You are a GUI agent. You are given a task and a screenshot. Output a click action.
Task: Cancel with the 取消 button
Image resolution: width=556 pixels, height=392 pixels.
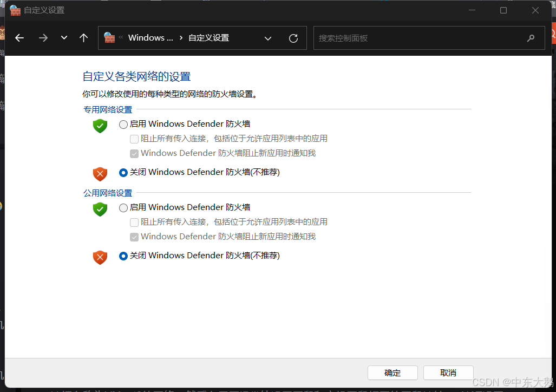click(448, 373)
